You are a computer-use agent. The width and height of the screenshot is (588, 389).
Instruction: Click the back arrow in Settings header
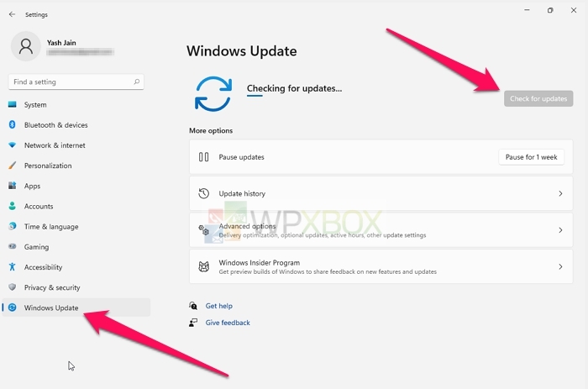click(12, 14)
